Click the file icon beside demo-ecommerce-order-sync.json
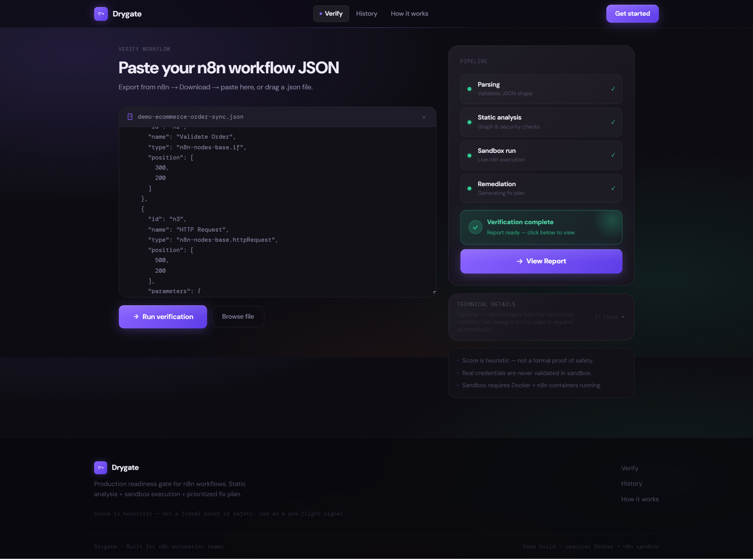Image resolution: width=753 pixels, height=560 pixels. tap(130, 117)
